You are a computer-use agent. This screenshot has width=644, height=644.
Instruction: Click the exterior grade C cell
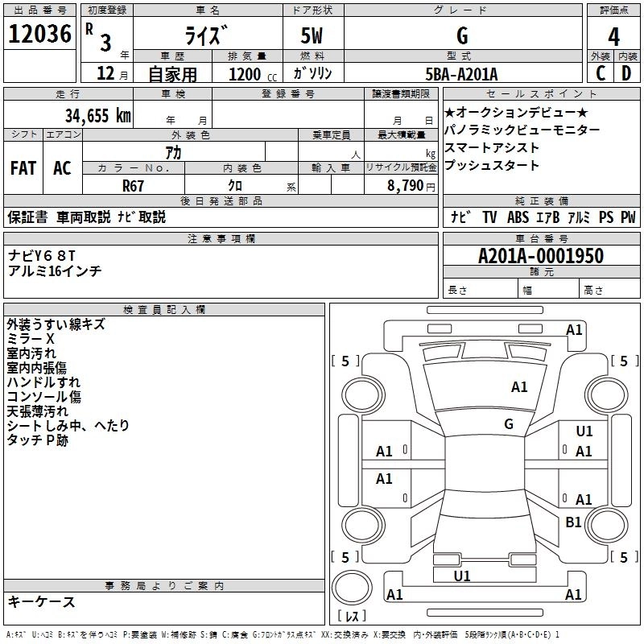point(601,73)
